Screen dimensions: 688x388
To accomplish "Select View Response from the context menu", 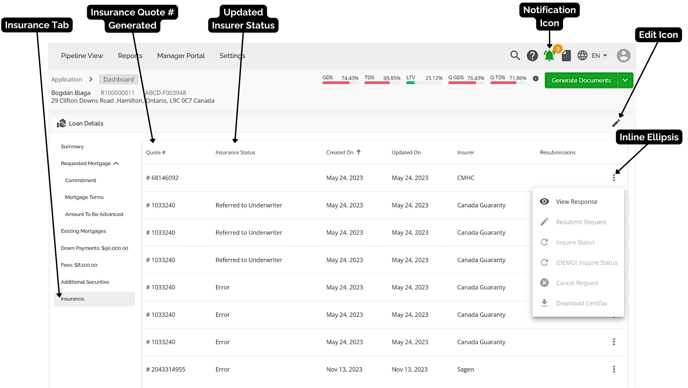I will [x=576, y=201].
